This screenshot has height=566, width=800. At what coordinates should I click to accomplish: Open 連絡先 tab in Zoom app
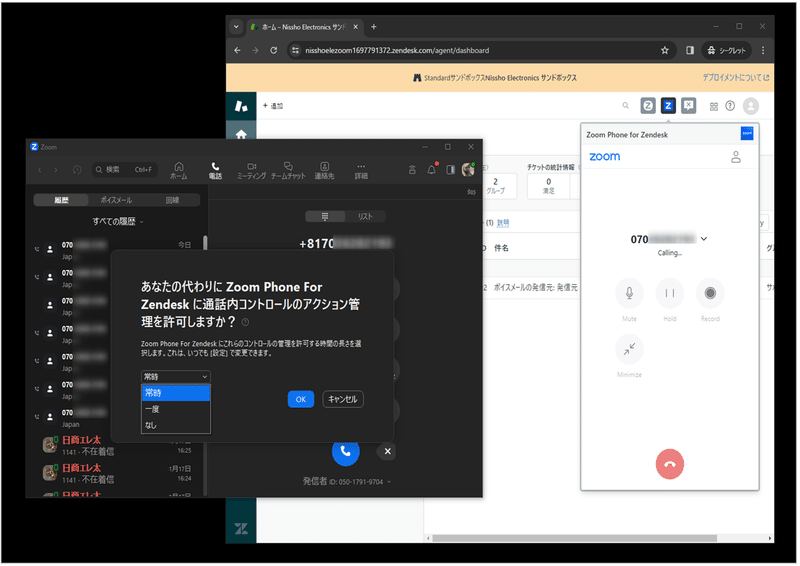(x=325, y=171)
